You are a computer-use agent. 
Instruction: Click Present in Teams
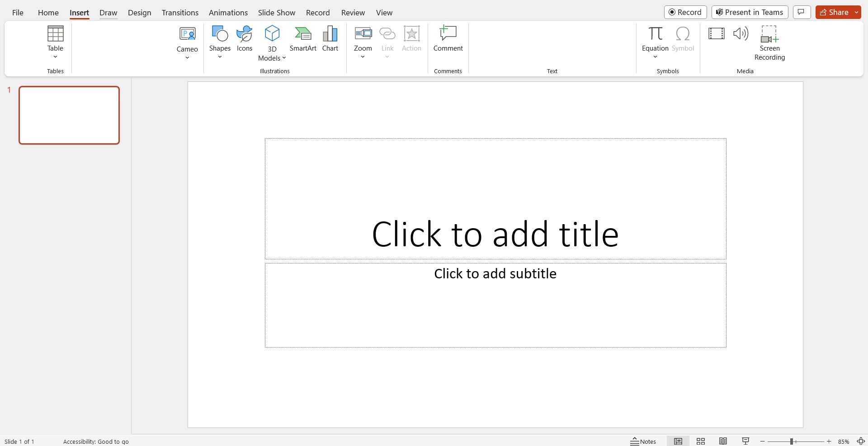pos(750,12)
